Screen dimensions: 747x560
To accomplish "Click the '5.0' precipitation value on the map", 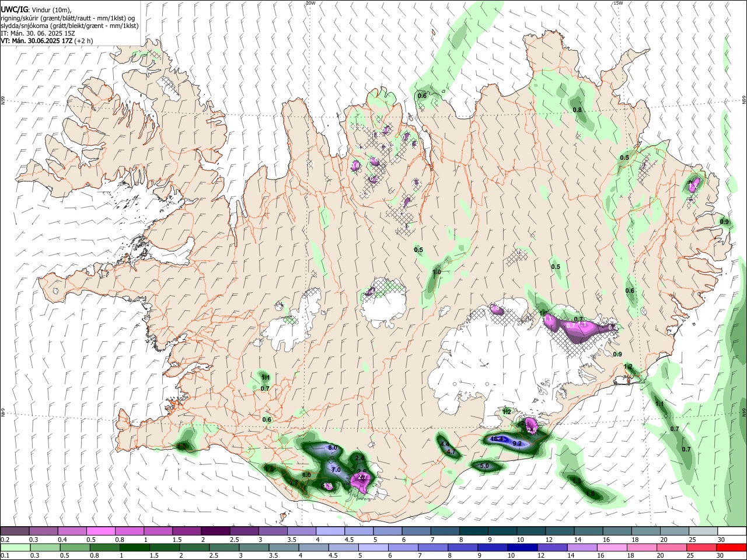I will pos(484,466).
